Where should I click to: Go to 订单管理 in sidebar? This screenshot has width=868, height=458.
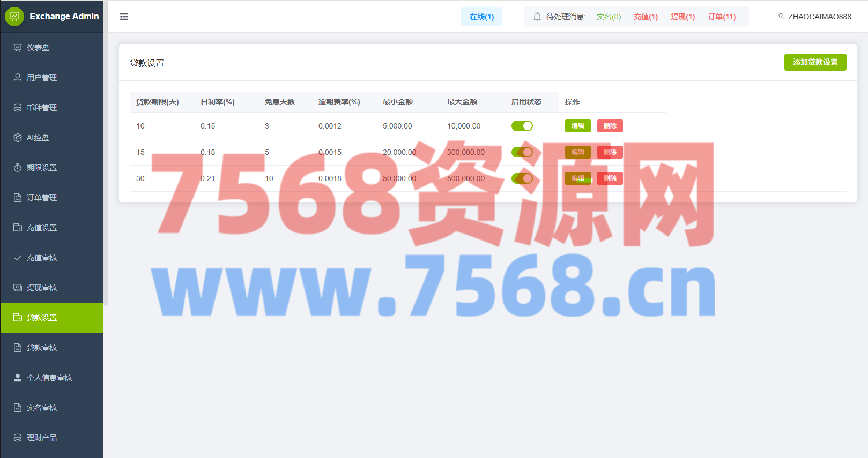[x=42, y=198]
